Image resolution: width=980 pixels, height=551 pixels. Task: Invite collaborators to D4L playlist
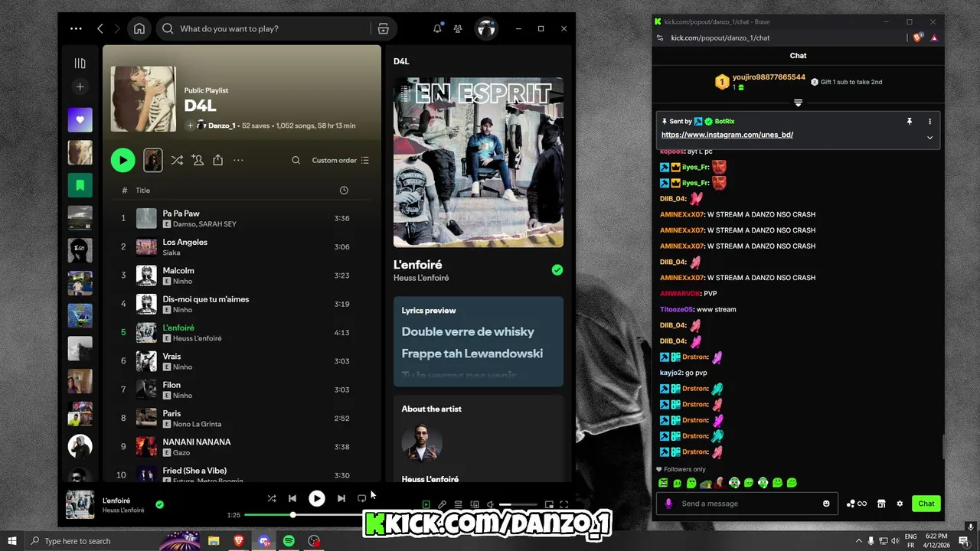tap(198, 160)
